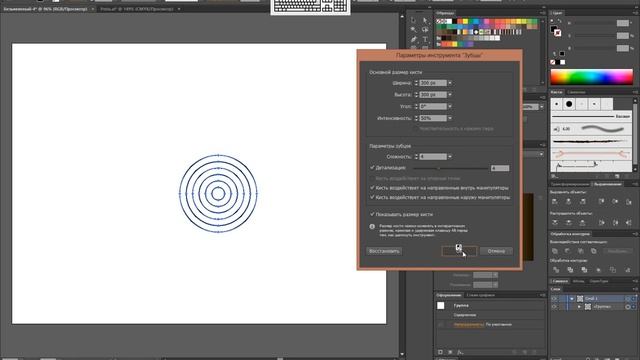Image resolution: width=640 pixels, height=360 pixels.
Task: Select the Lasso tool
Action: (425, 30)
